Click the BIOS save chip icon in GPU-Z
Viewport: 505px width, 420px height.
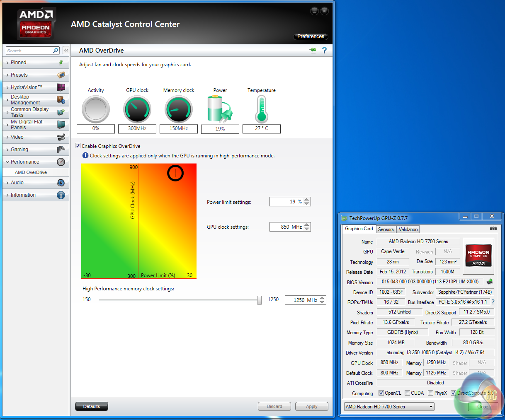point(490,282)
